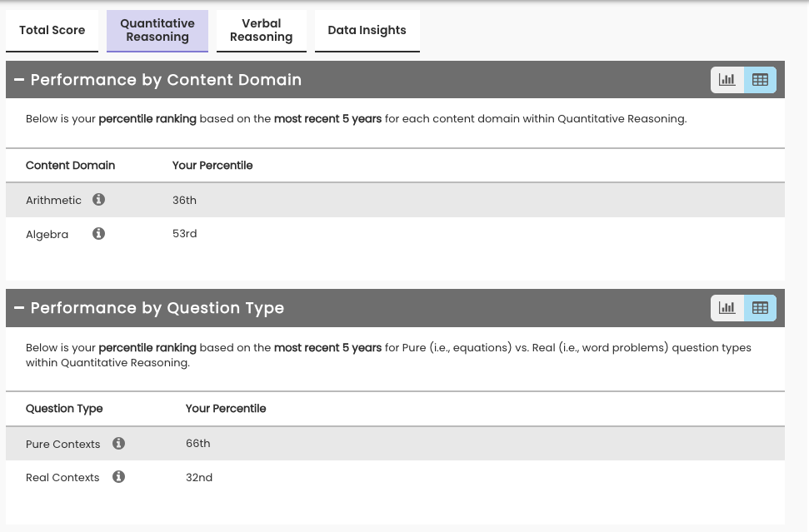This screenshot has height=532, width=809.
Task: Click the Content Domain column header
Action: click(x=70, y=166)
